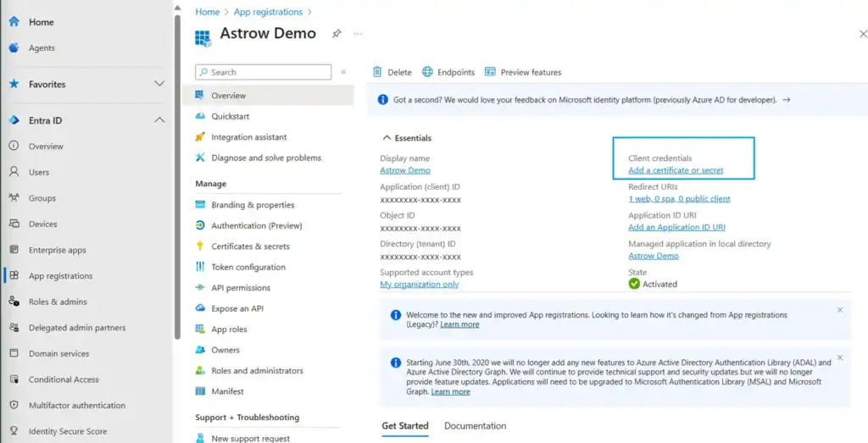
Task: Click Add a certificate or secret link
Action: click(676, 170)
